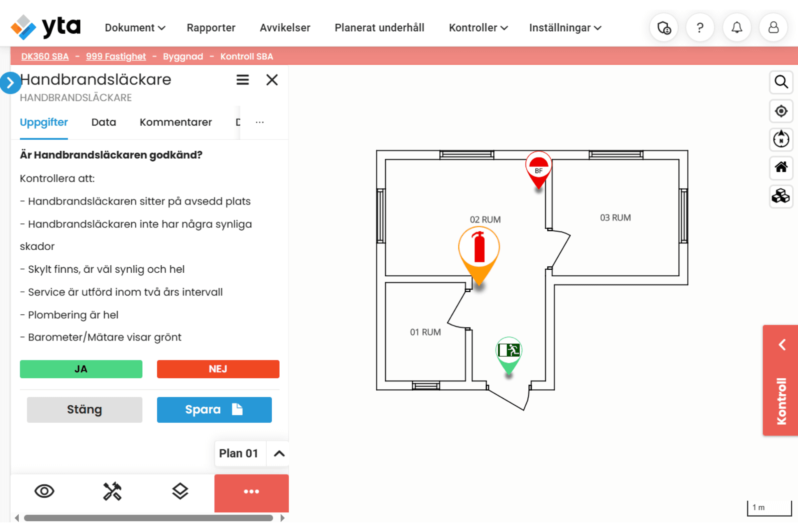Open the layers icon in the bottom toolbar
Viewport: 798px width, 532px height.
point(180,491)
